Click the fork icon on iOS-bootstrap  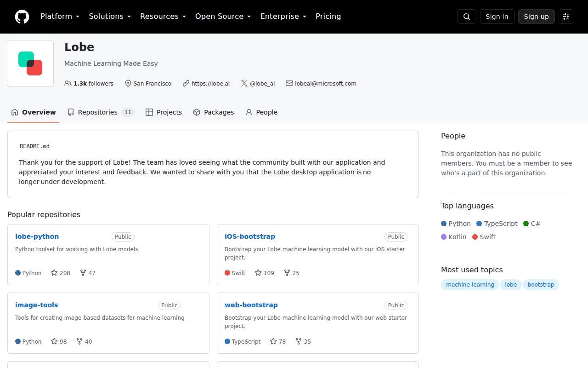(x=287, y=273)
